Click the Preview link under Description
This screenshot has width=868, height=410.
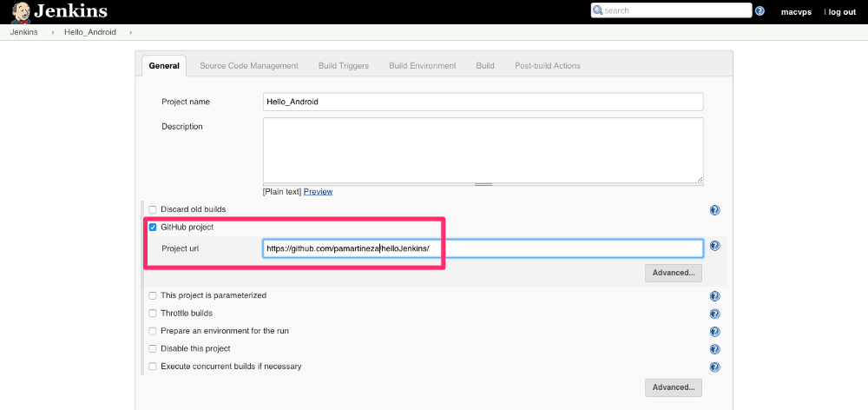point(318,192)
